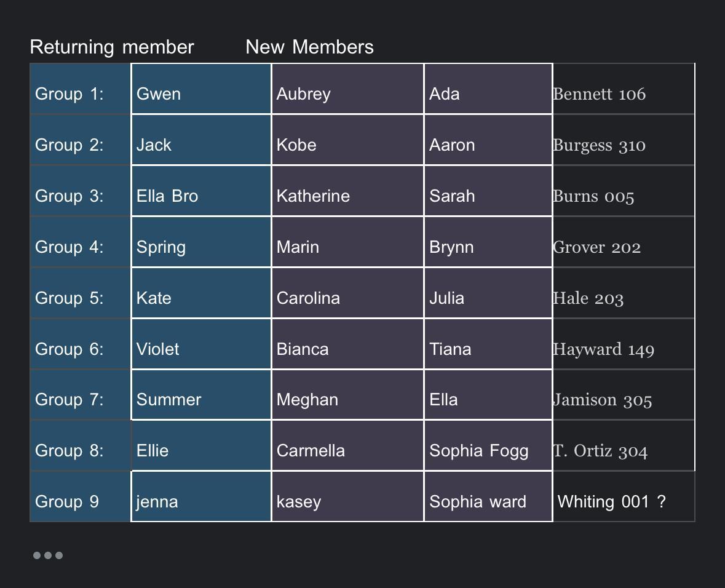Click the Returning member header text

tap(112, 47)
